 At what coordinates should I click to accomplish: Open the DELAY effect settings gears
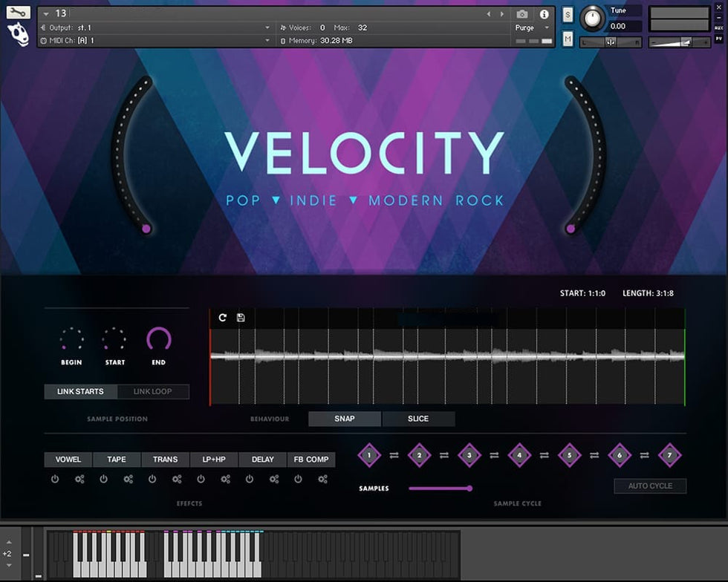(x=274, y=480)
